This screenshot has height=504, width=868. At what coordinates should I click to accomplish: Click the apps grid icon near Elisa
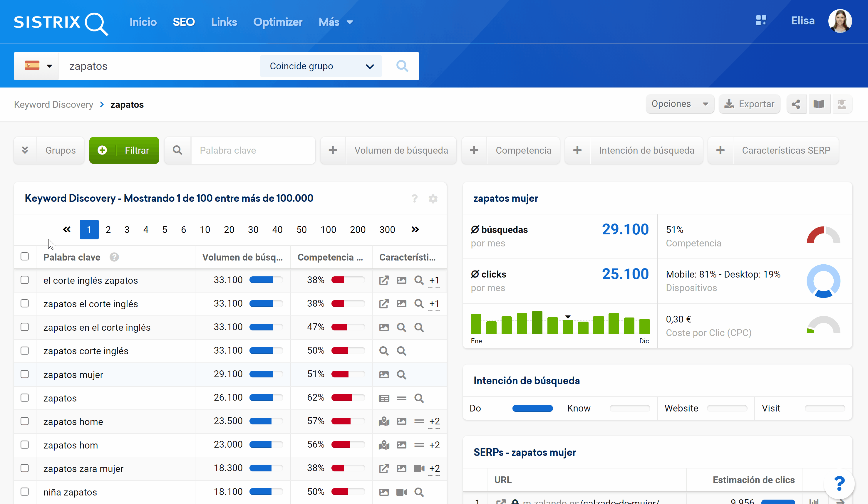761,21
